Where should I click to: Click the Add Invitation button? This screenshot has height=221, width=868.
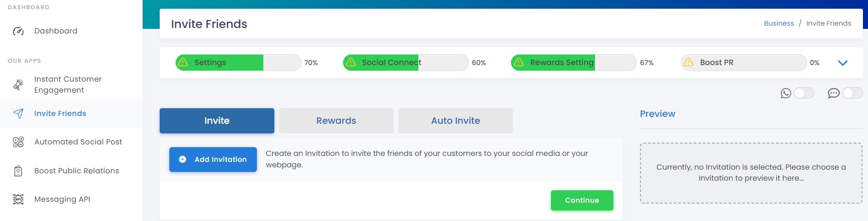213,160
